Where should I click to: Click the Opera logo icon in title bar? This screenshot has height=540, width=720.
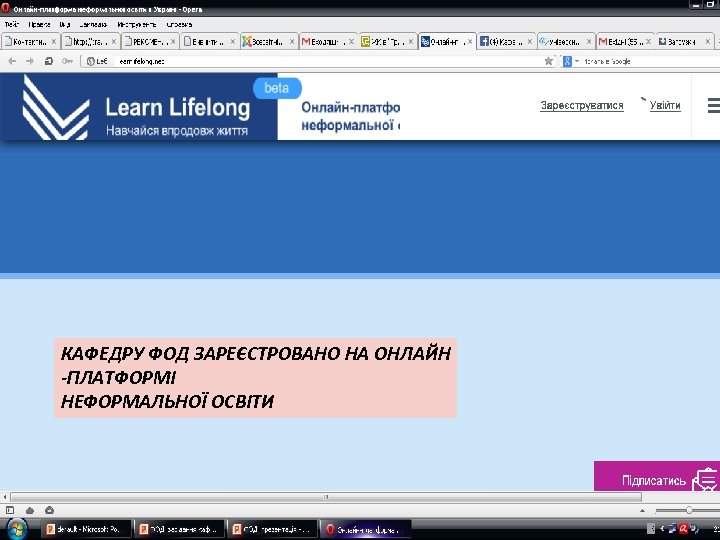point(6,8)
